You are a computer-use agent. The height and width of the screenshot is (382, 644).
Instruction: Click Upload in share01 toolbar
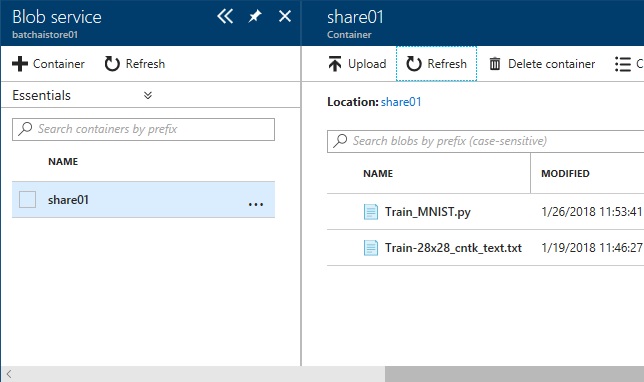357,64
